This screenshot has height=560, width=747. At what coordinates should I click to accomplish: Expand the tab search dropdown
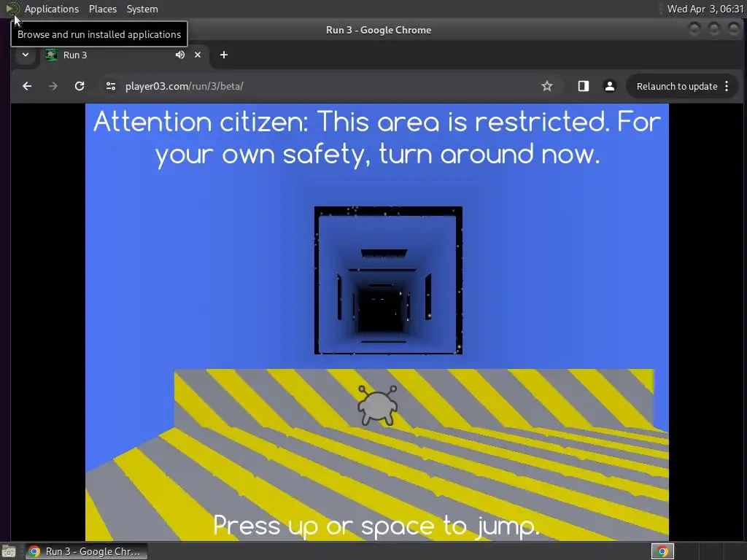pyautogui.click(x=26, y=55)
